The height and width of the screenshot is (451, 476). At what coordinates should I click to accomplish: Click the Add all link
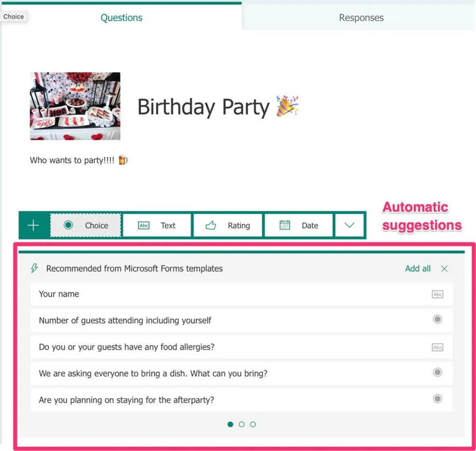417,269
